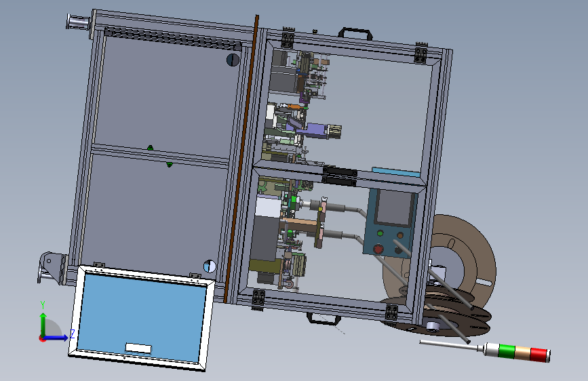
Task: Select the amber push button on the control box
Action: click(x=399, y=235)
